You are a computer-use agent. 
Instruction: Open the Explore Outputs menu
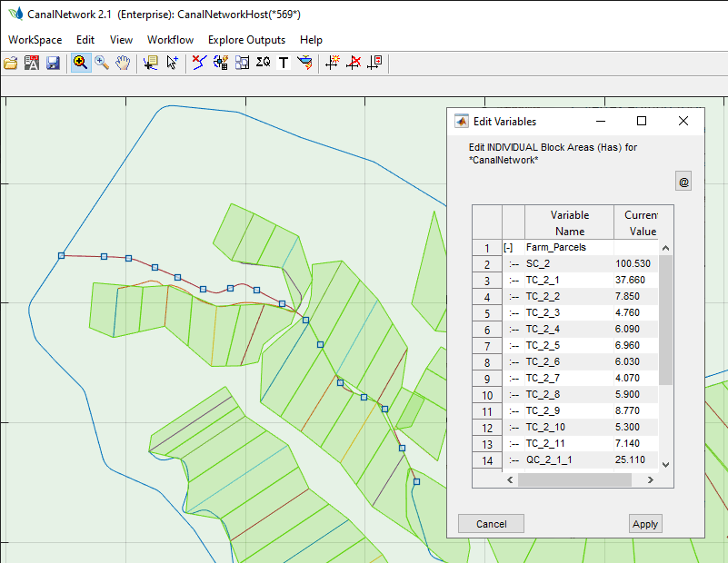click(x=246, y=40)
